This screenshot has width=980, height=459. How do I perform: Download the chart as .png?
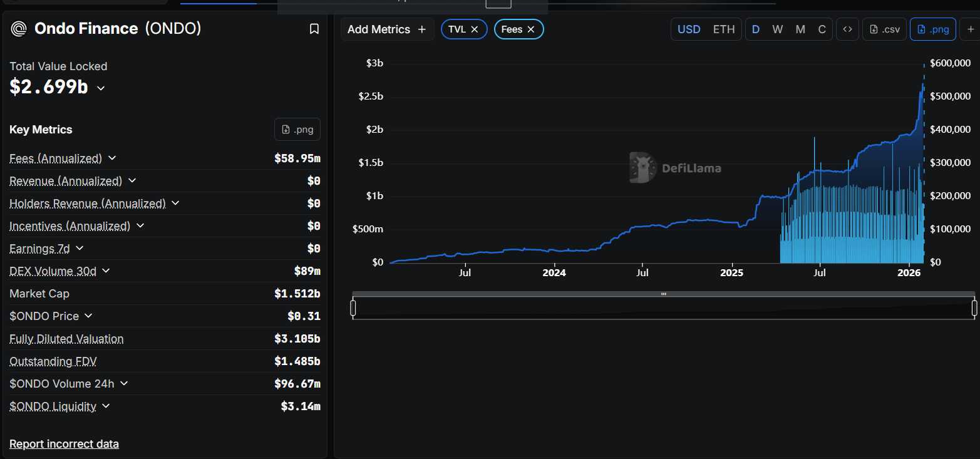(933, 29)
